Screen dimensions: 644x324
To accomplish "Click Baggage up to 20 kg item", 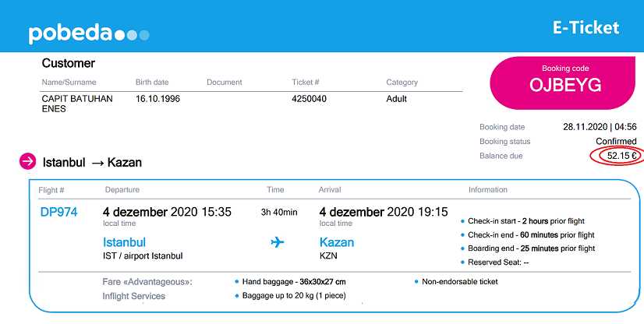I will (290, 295).
